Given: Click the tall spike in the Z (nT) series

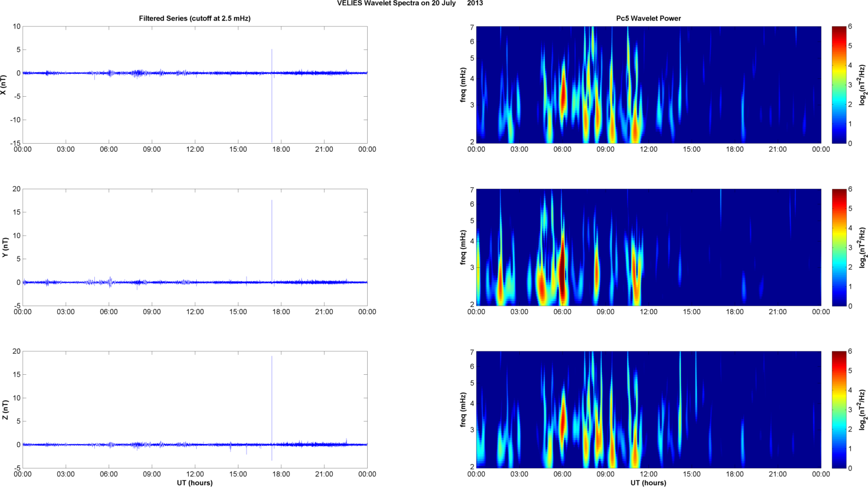Looking at the screenshot, I should tap(272, 407).
